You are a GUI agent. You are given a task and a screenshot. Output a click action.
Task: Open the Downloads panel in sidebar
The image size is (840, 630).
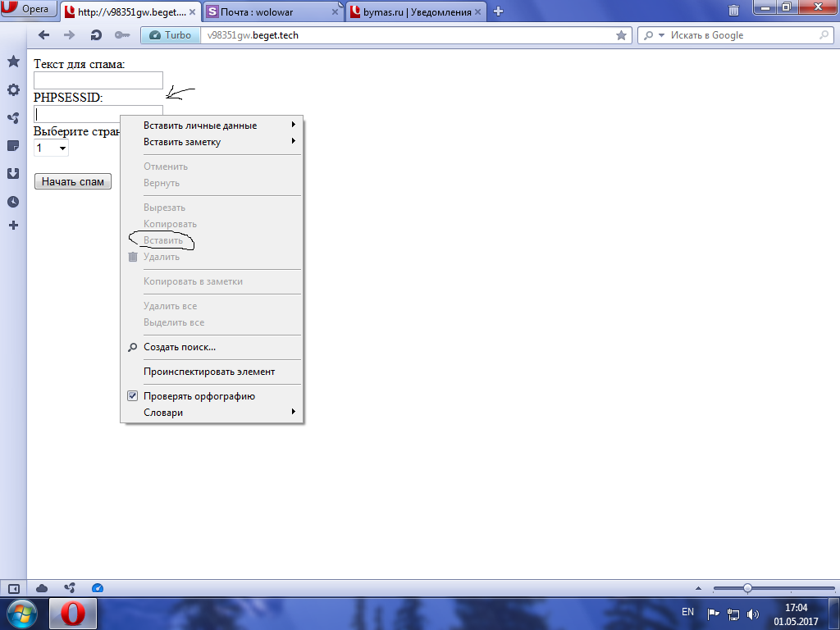tap(13, 173)
